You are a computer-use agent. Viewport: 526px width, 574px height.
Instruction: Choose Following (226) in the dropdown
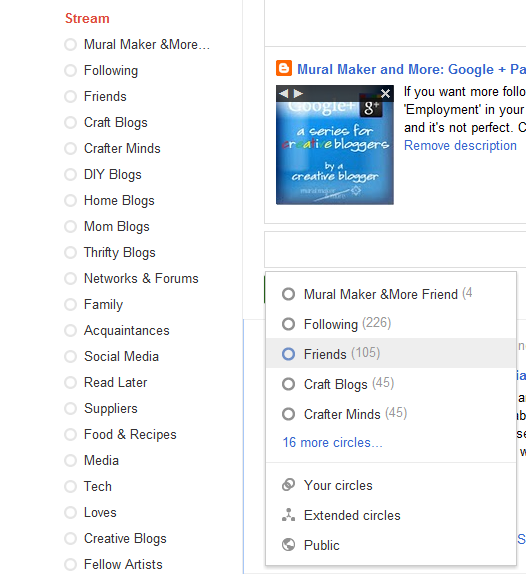(391, 324)
